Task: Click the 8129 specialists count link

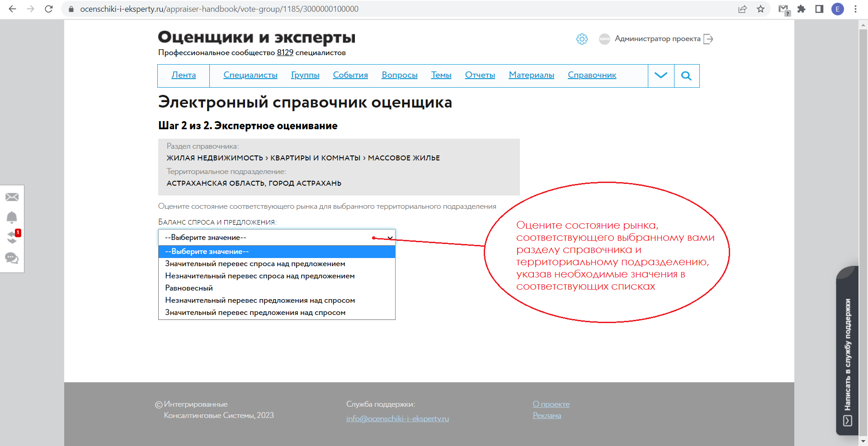Action: [285, 52]
